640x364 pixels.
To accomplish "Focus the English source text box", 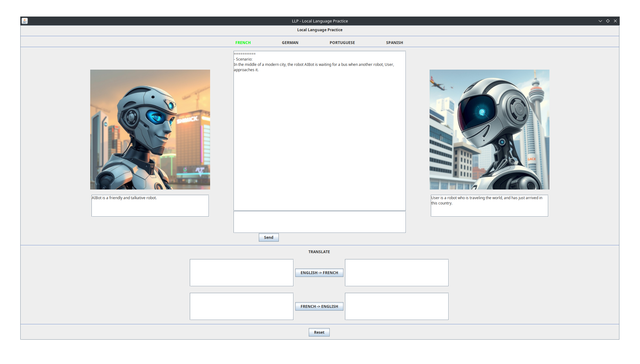I will tap(241, 273).
